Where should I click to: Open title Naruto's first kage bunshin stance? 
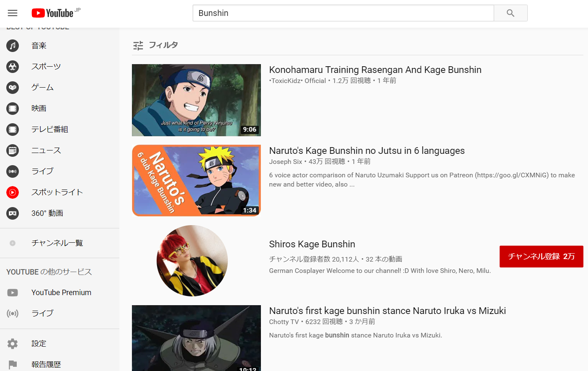pyautogui.click(x=387, y=311)
